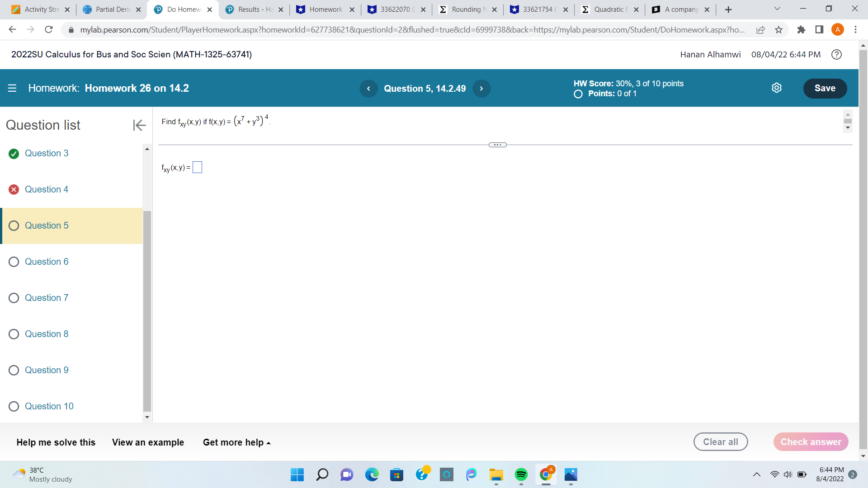The width and height of the screenshot is (868, 488).
Task: Go to the previous question arrow
Action: [x=368, y=89]
